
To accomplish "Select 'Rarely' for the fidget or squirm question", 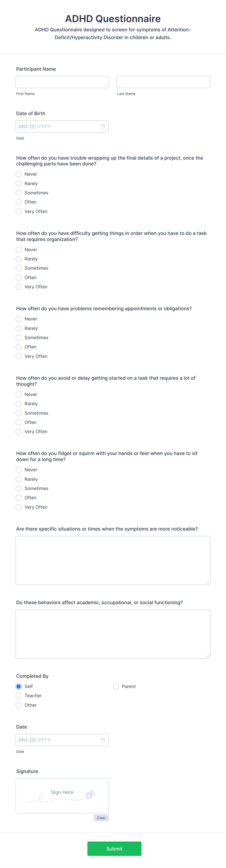I will (x=18, y=479).
